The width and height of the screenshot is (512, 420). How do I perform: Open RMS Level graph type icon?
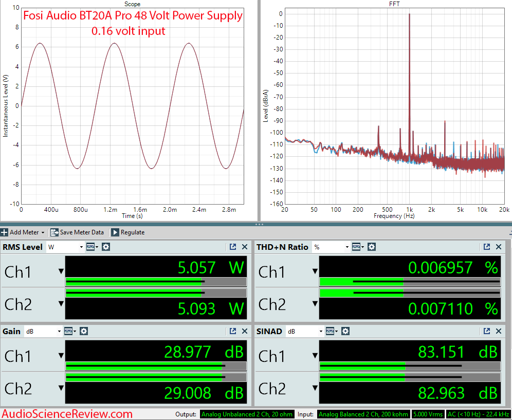tap(92, 247)
